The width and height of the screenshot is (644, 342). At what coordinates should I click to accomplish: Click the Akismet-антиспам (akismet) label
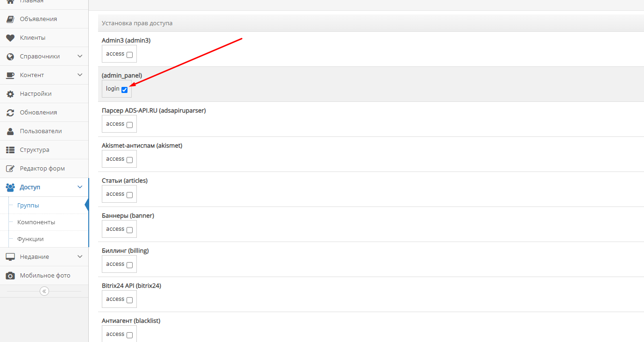142,146
